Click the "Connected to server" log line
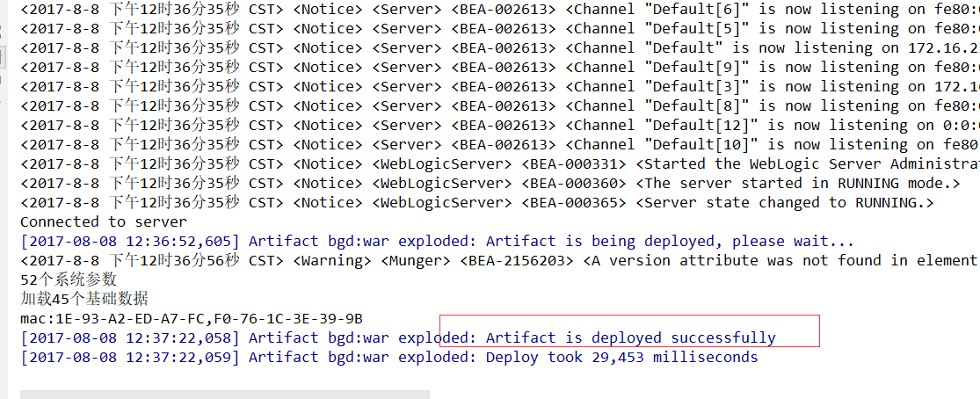 103,222
